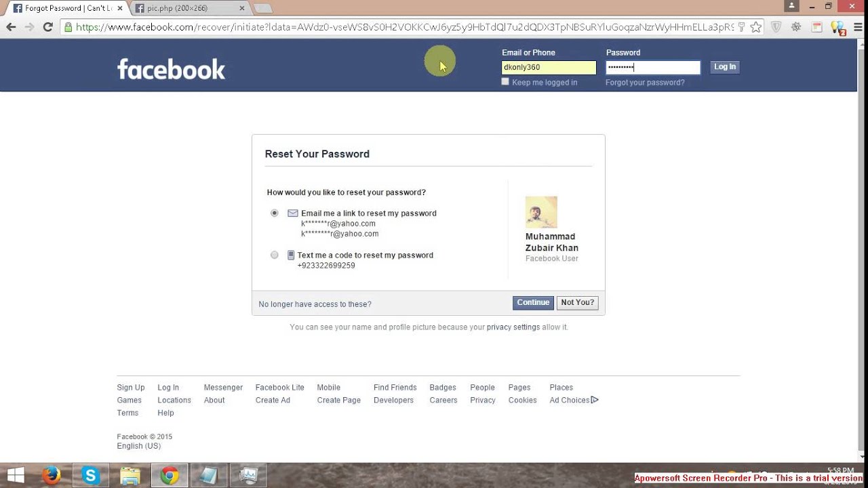Go back with browser back arrow
868x488 pixels.
tap(11, 27)
